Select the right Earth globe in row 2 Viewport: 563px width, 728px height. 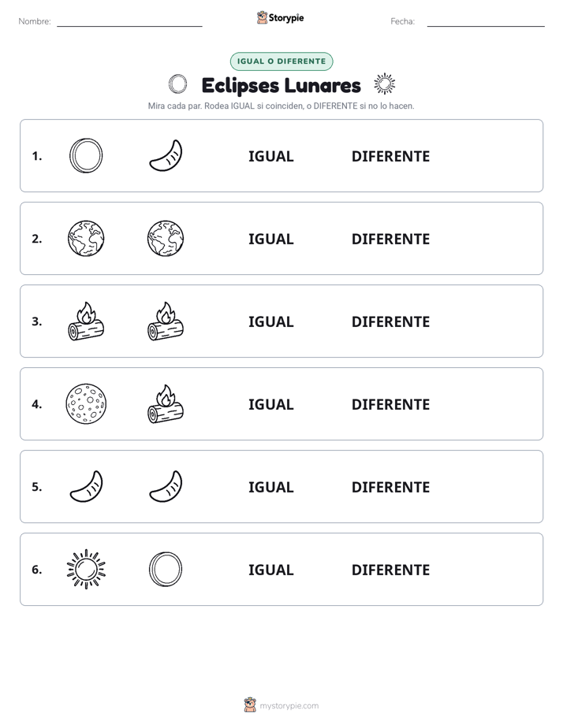tap(166, 238)
